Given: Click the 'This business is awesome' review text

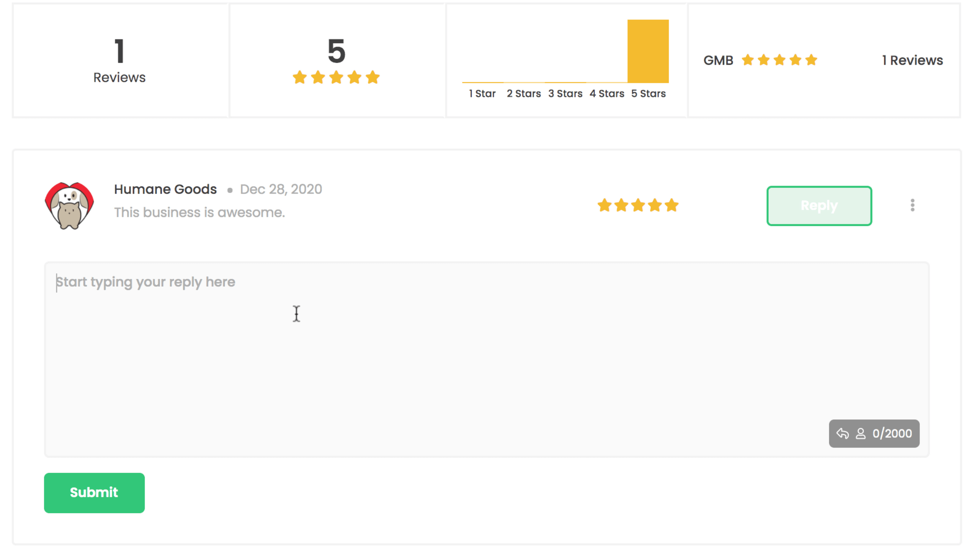Looking at the screenshot, I should [x=199, y=212].
